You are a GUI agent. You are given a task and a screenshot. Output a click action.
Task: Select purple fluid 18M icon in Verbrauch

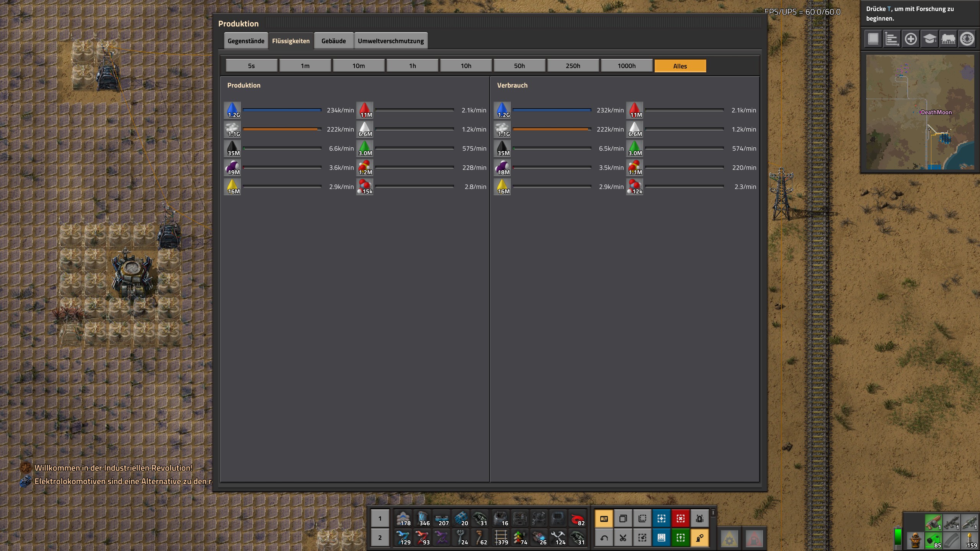point(502,168)
